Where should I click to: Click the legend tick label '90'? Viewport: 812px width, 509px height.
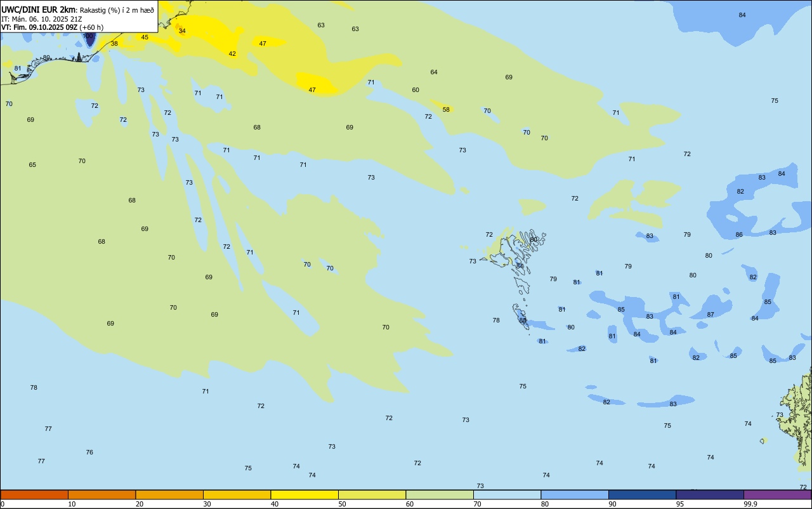click(612, 504)
